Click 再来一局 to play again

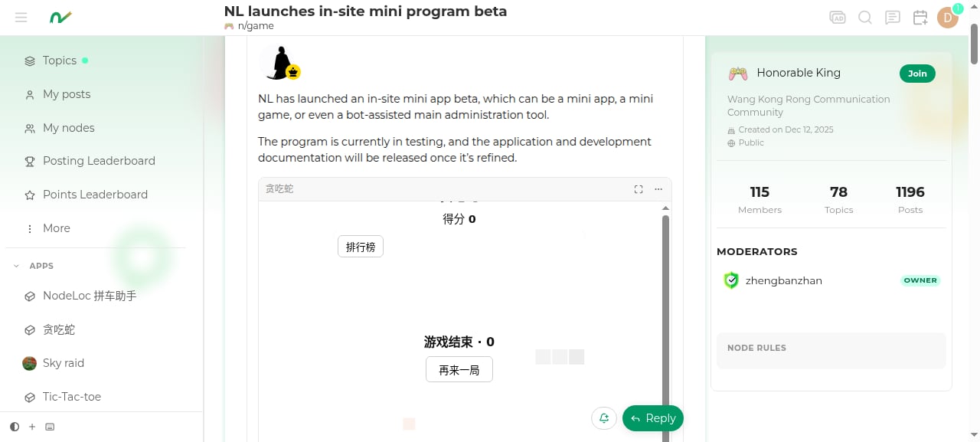pyautogui.click(x=459, y=370)
